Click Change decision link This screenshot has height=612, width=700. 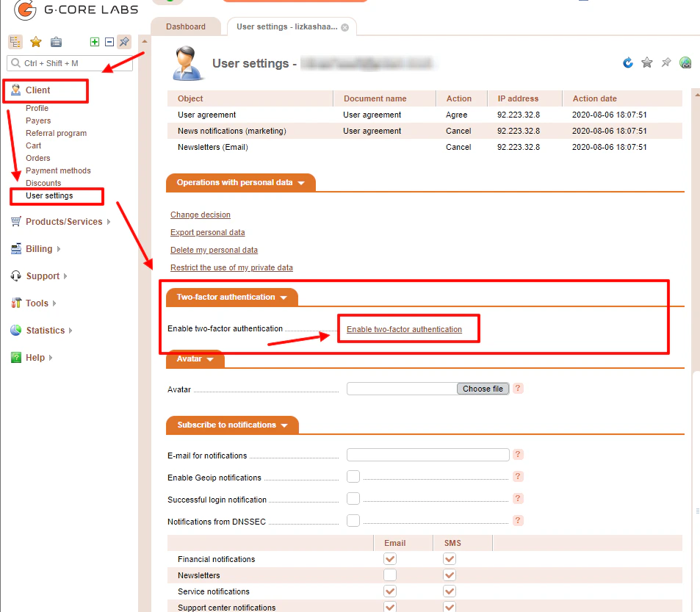[201, 215]
